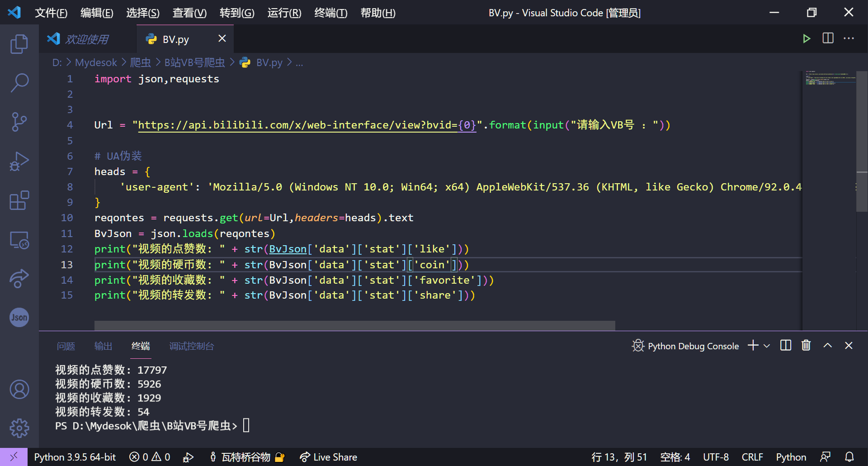Viewport: 868px width, 466px height.
Task: Click the debug start status bar icon
Action: coord(188,457)
